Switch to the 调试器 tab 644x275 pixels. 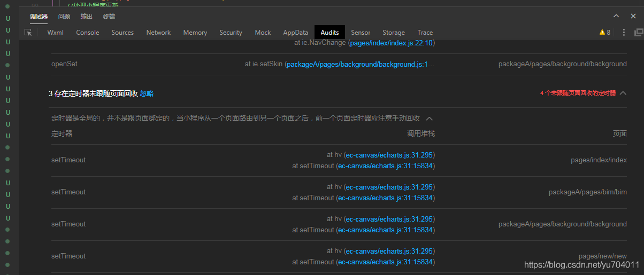pos(39,17)
